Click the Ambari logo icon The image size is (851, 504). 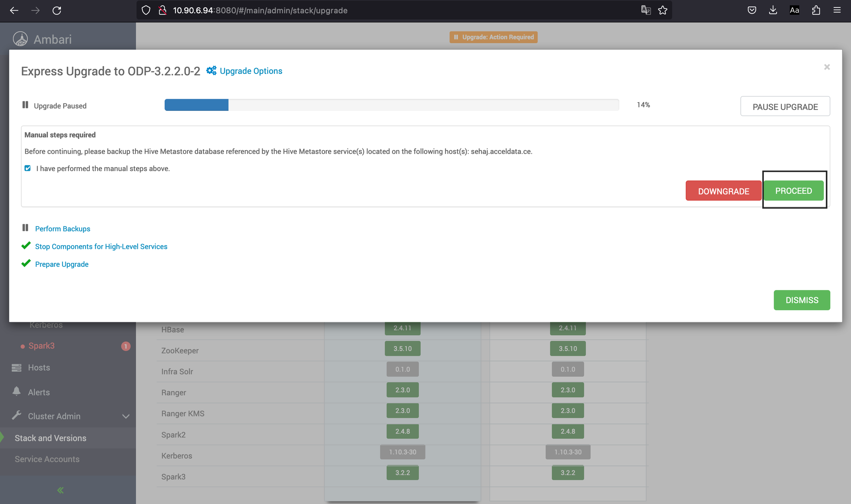coord(20,39)
